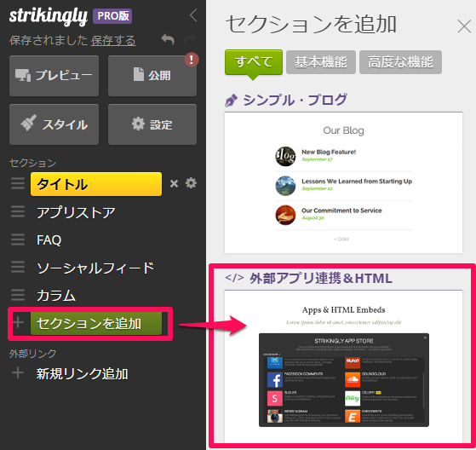Select the すべて filter tab
This screenshot has height=450, width=476.
click(254, 62)
